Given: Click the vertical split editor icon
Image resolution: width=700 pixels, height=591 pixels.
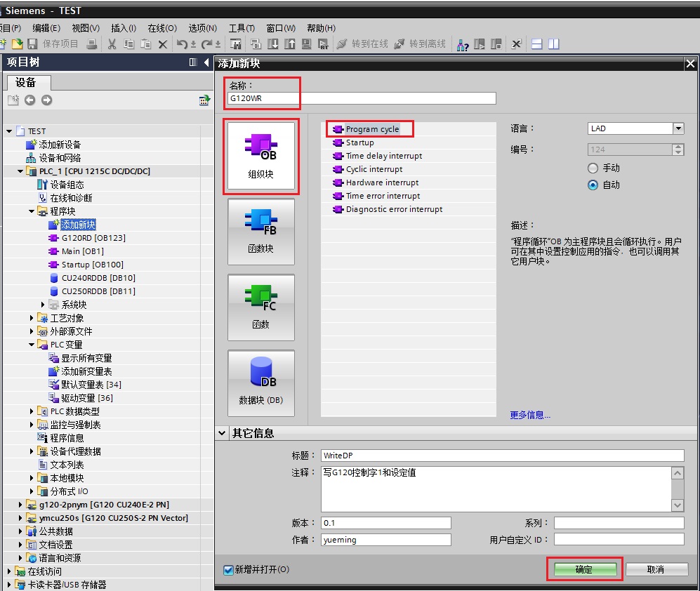Looking at the screenshot, I should [x=553, y=44].
